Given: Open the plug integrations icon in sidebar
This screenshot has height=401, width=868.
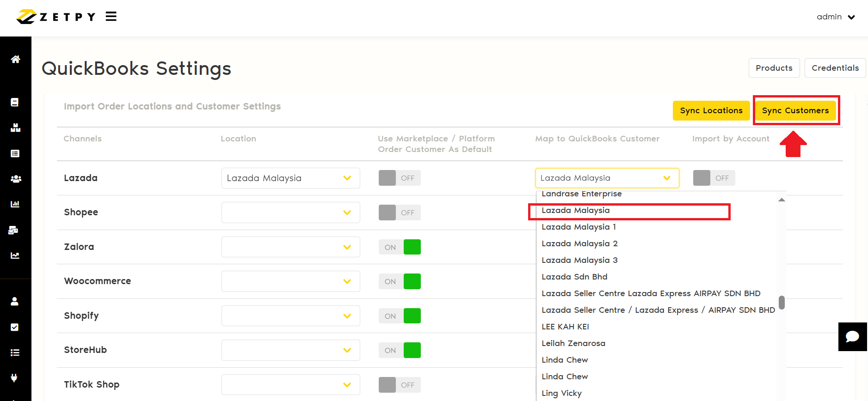Looking at the screenshot, I should tap(14, 378).
